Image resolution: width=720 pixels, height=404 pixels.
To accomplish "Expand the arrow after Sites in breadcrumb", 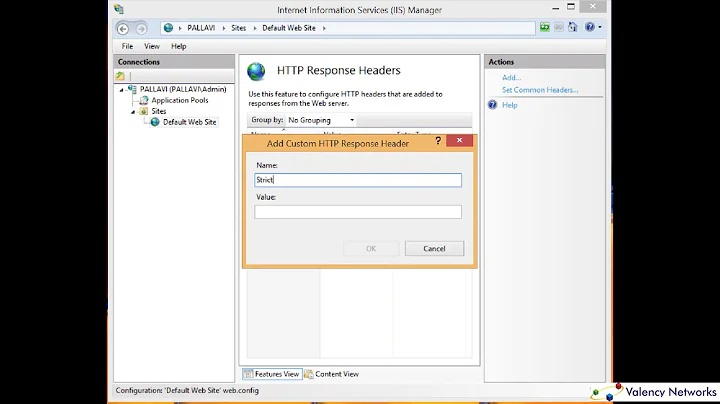I will point(255,28).
